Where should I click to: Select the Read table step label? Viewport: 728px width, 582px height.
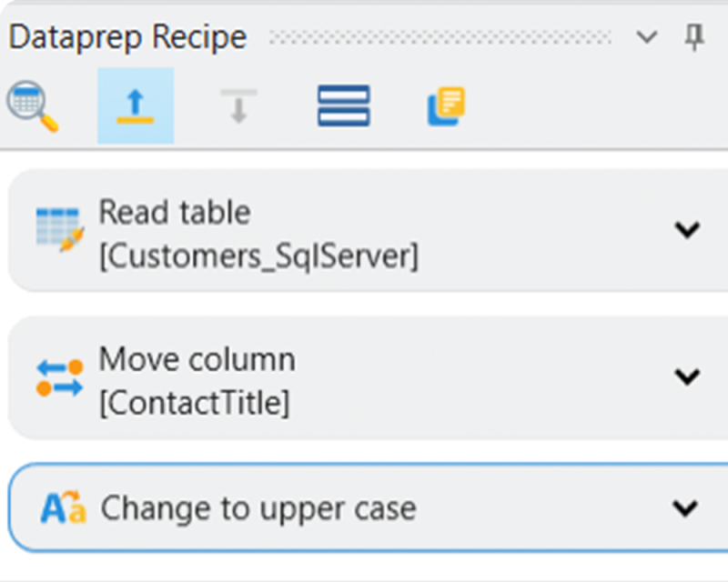click(x=174, y=213)
